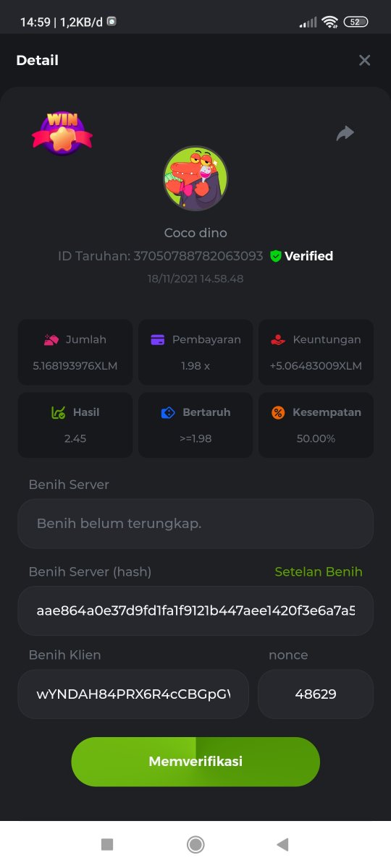Tap the Jumlah coins icon
This screenshot has height=868, width=391.
point(51,339)
